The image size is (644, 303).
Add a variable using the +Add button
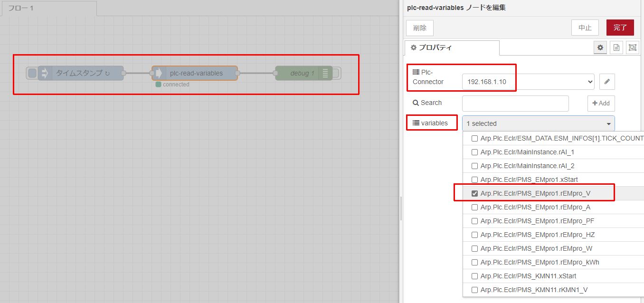(601, 103)
